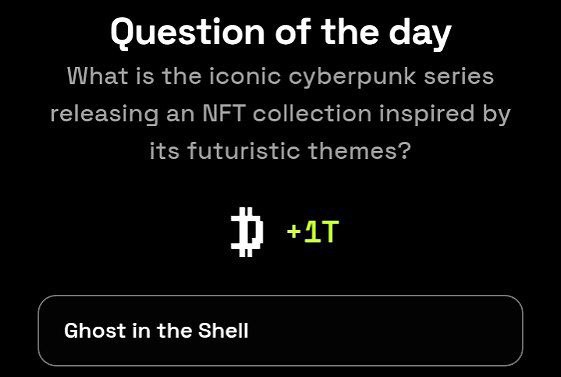Click the word 'Ghost' in the answer box

tap(94, 331)
